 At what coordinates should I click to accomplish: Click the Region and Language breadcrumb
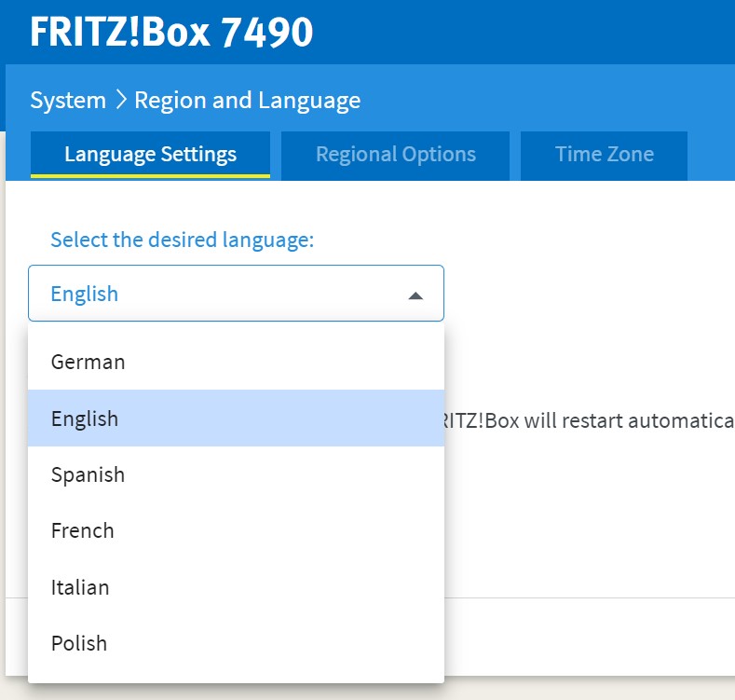247,101
